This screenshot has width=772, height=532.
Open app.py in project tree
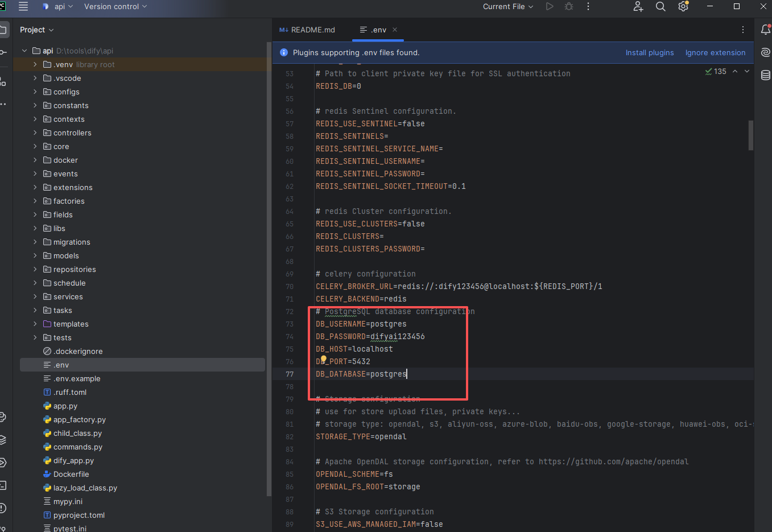coord(65,406)
